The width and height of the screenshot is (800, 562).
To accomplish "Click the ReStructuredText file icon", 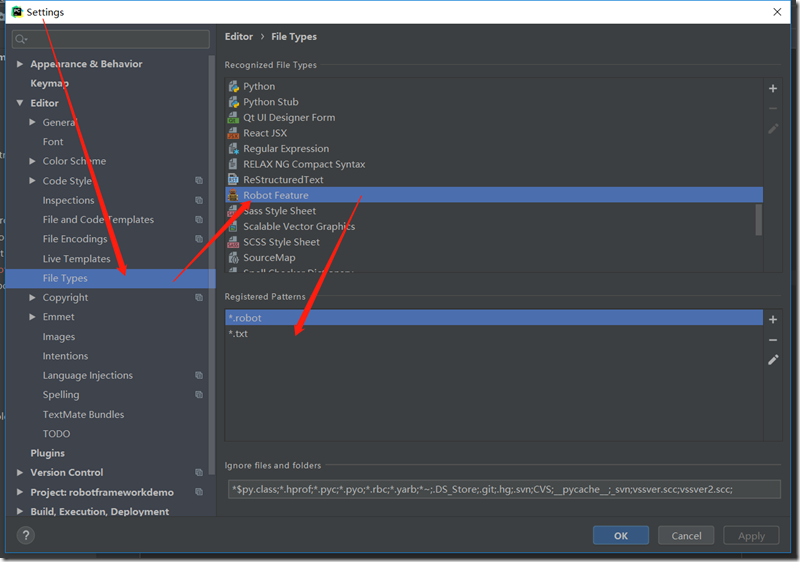I will (x=233, y=180).
